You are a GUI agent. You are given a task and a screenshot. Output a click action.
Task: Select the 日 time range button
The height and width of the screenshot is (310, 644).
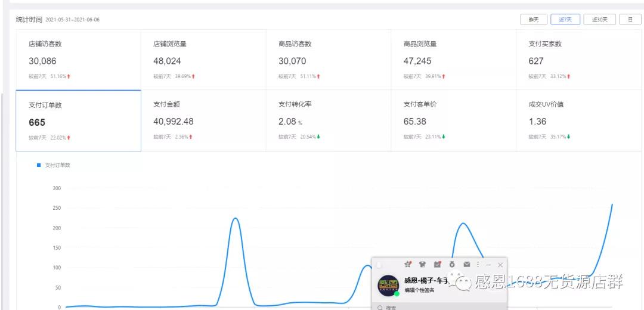630,19
